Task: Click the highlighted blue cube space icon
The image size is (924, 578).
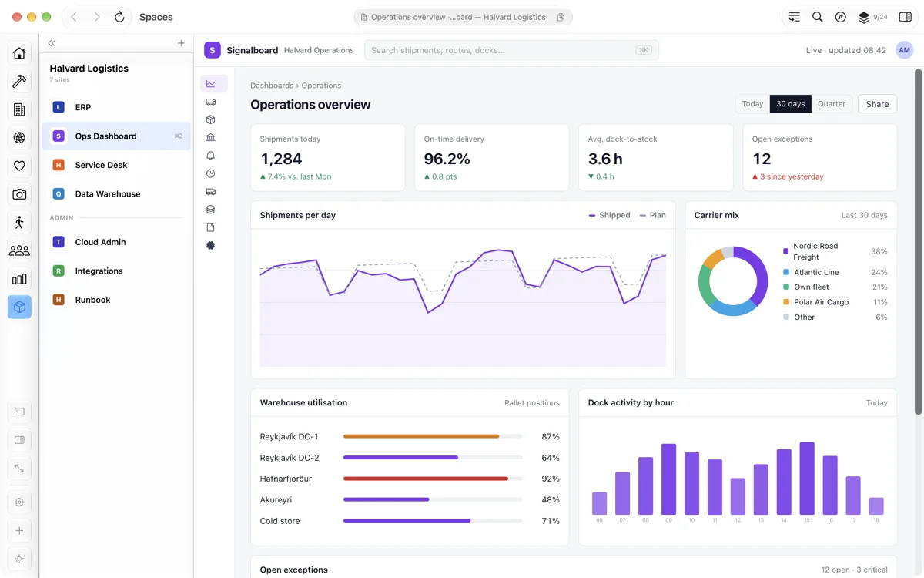Action: pos(19,307)
